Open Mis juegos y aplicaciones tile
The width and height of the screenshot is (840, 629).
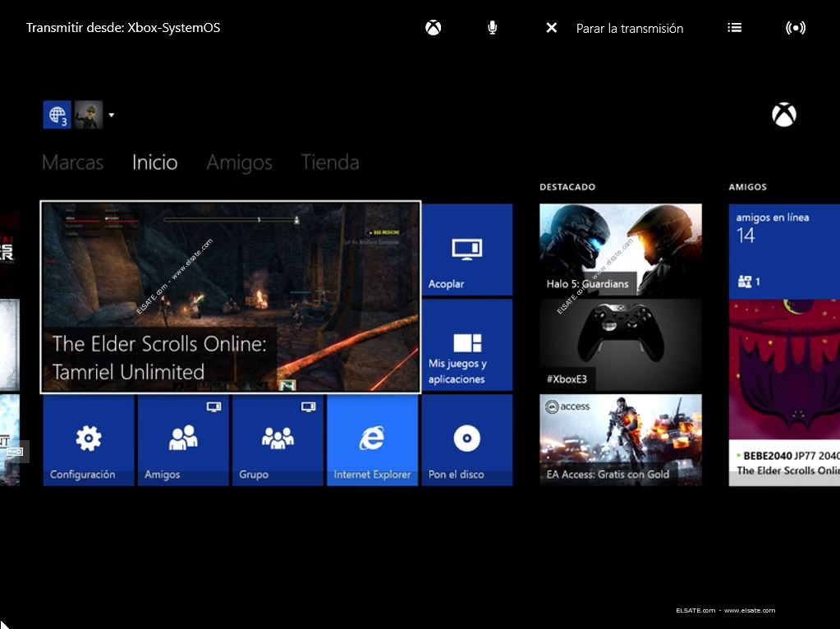[x=467, y=345]
